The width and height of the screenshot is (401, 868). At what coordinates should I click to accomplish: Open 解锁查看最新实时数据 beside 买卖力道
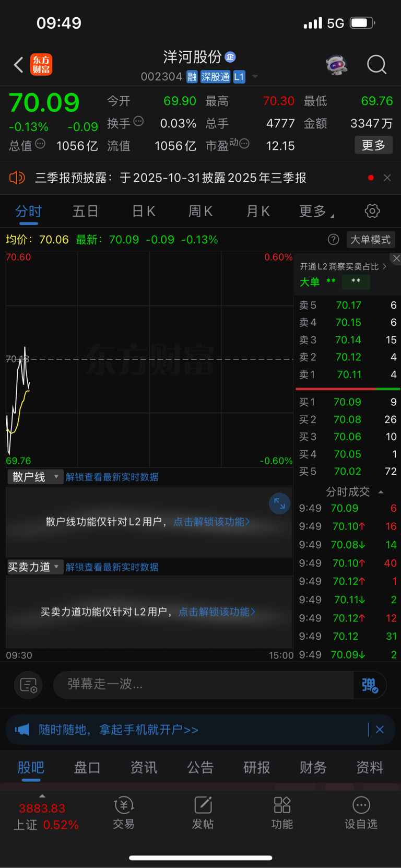pos(112,567)
